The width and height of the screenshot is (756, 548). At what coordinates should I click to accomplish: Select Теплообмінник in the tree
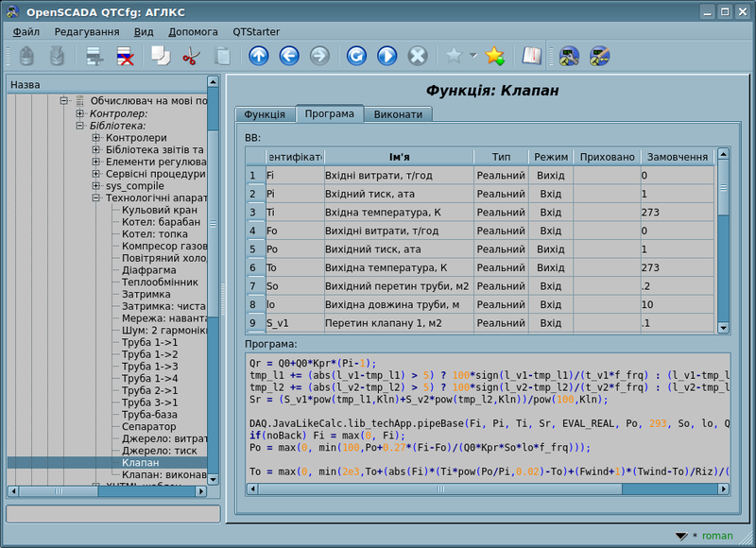click(160, 282)
